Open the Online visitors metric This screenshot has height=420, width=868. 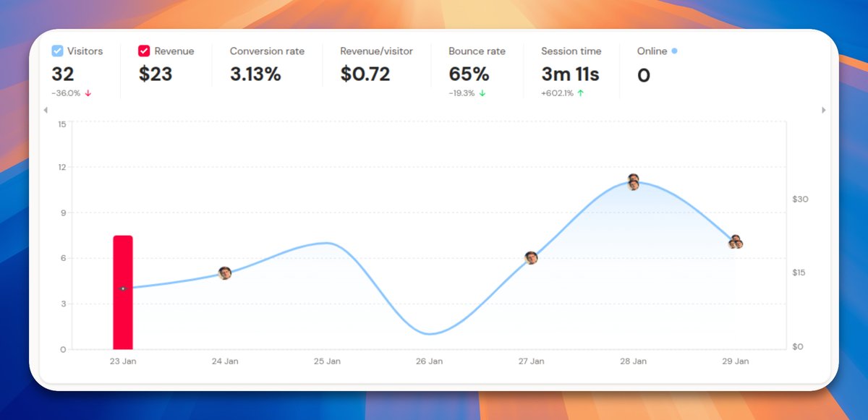[x=657, y=64]
